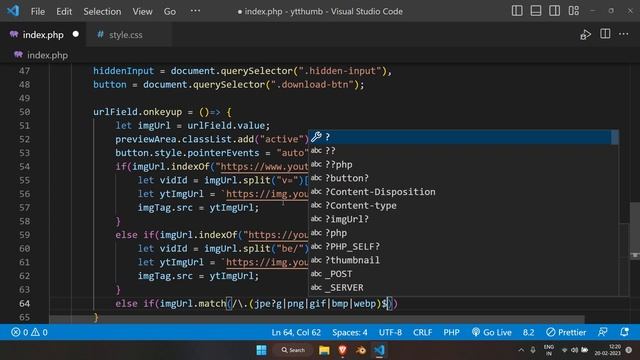Click line number 64 in gutter
This screenshot has width=640, height=360.
click(x=24, y=304)
